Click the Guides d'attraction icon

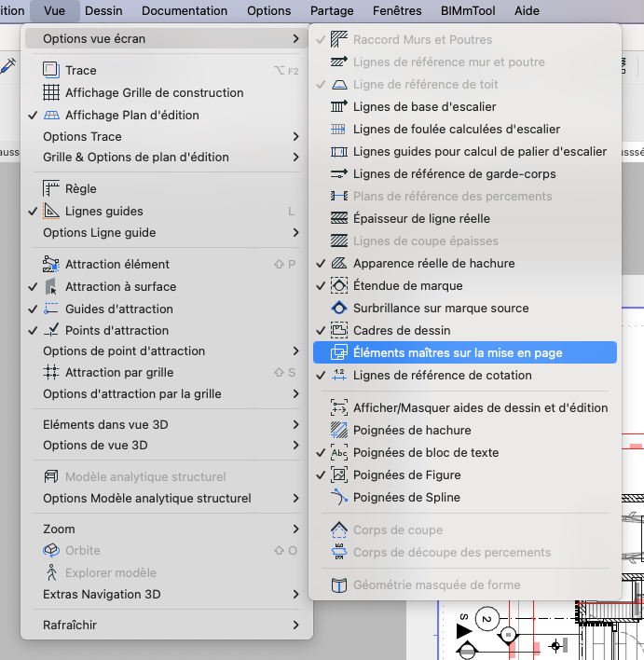point(51,309)
